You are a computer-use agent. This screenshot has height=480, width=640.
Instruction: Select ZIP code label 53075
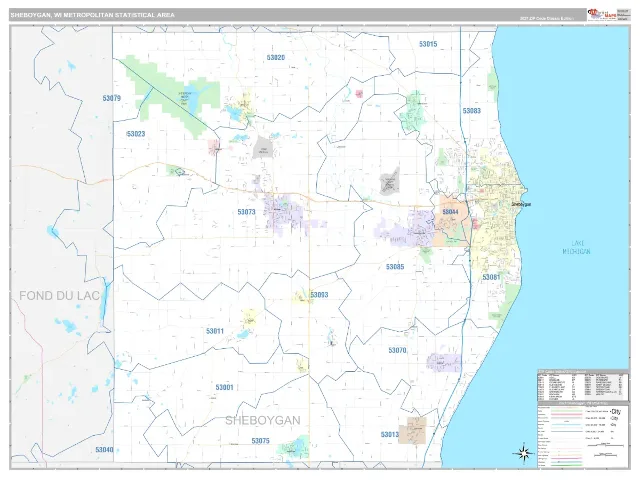[x=260, y=441]
